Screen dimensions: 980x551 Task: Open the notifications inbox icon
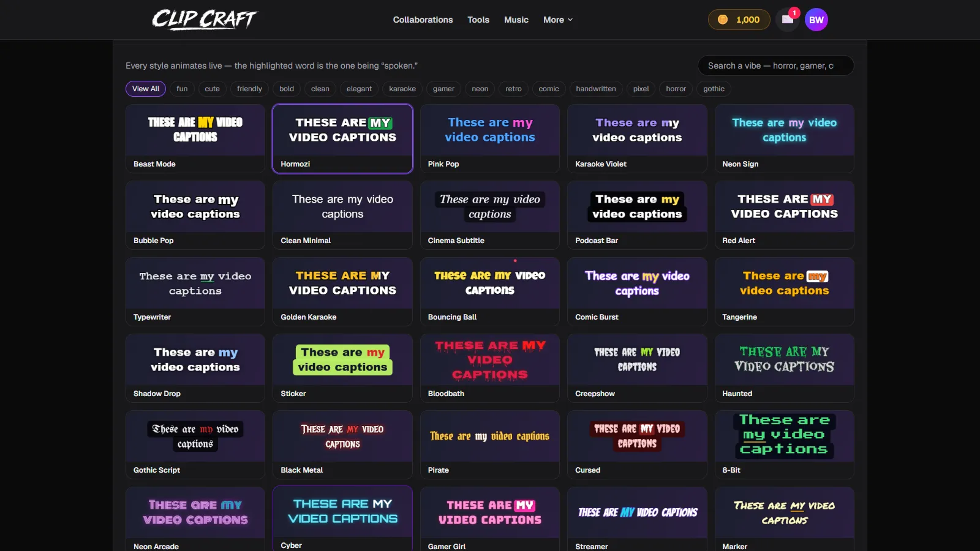coord(788,20)
